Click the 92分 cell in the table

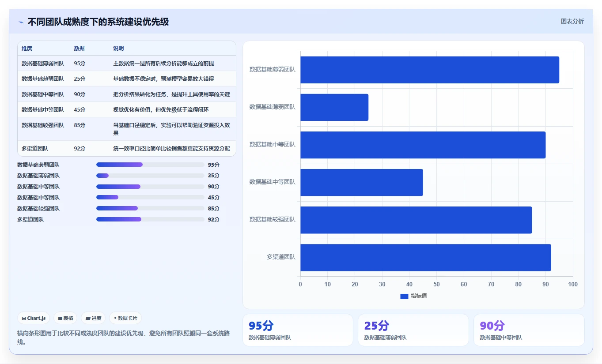tap(80, 149)
